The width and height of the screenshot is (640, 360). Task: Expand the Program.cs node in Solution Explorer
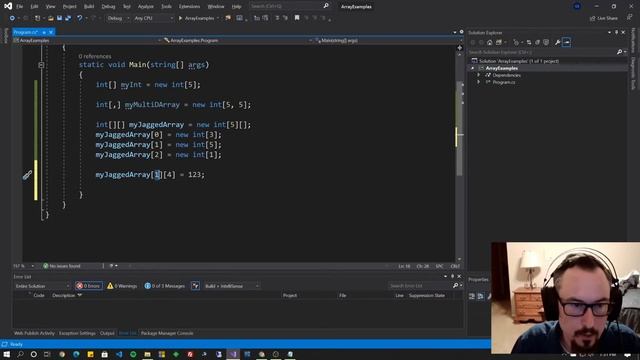478,82
